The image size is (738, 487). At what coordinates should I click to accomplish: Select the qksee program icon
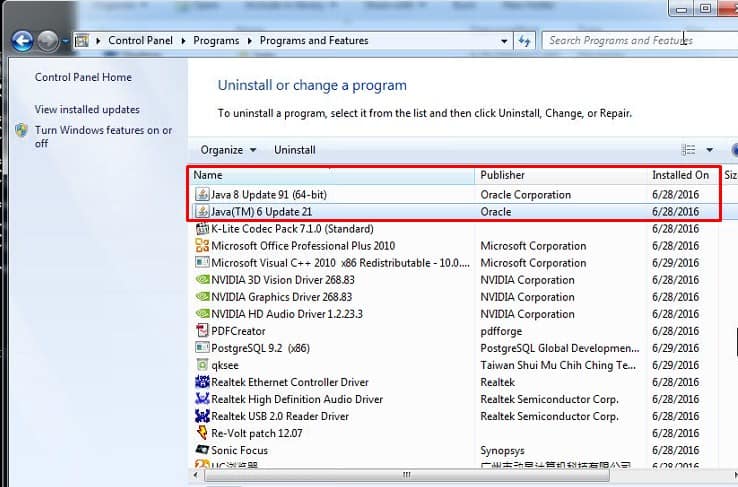coord(202,365)
